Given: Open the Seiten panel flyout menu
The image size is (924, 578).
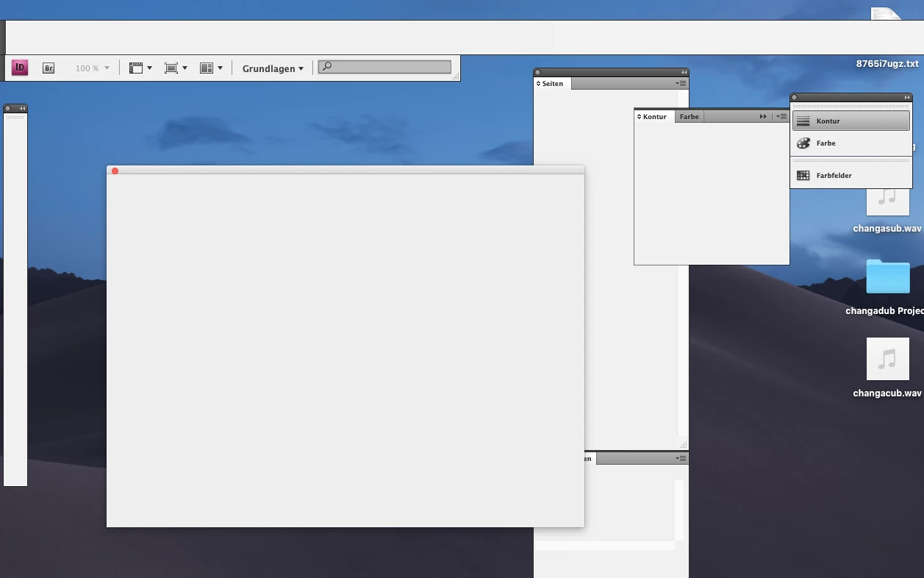Looking at the screenshot, I should tap(681, 83).
